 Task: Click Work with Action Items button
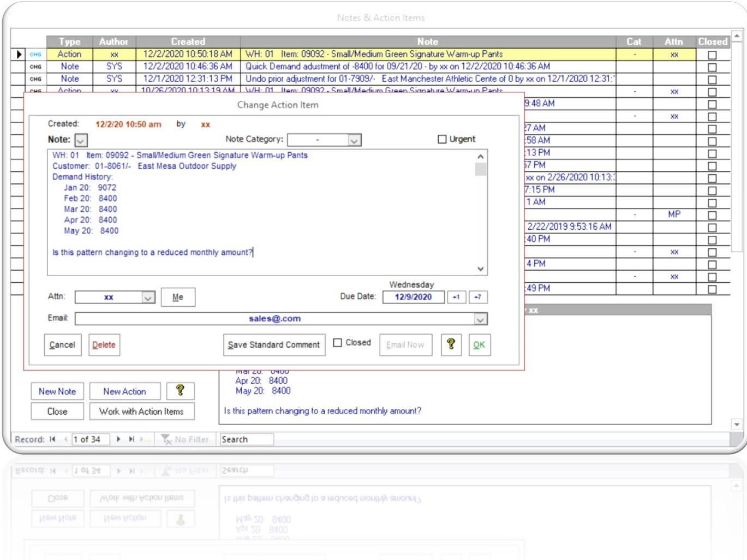point(141,412)
